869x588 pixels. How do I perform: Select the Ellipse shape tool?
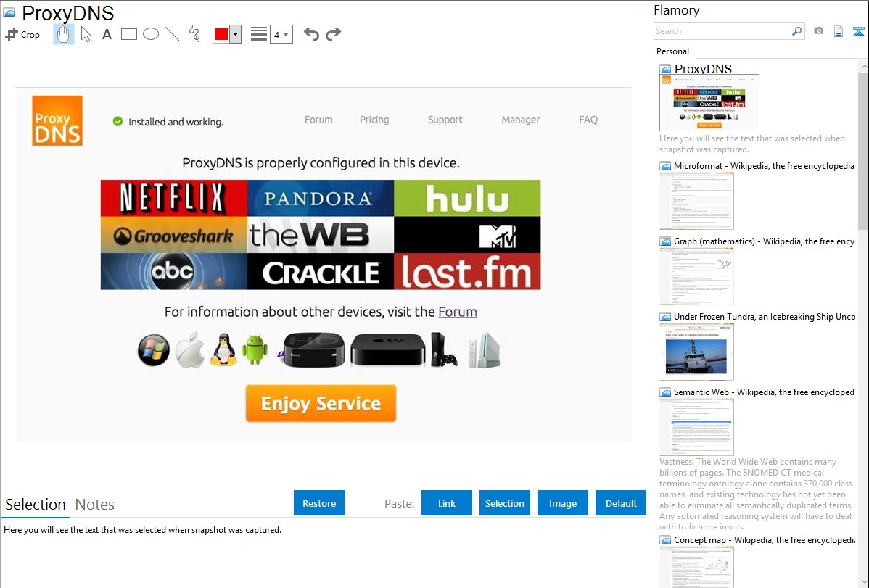(x=151, y=34)
